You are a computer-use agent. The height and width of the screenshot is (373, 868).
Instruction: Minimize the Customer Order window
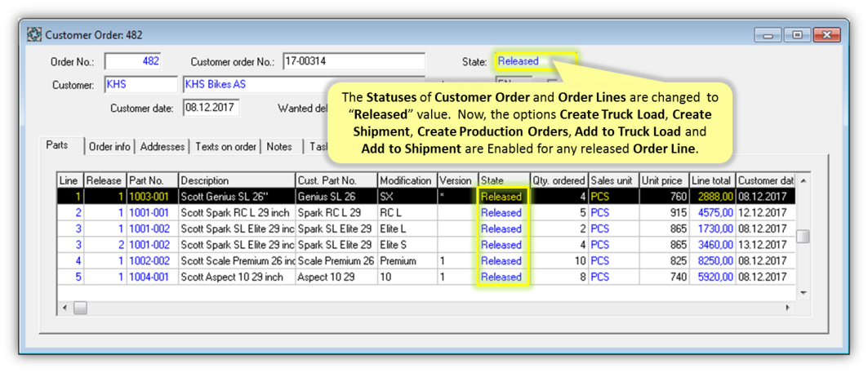(x=768, y=35)
